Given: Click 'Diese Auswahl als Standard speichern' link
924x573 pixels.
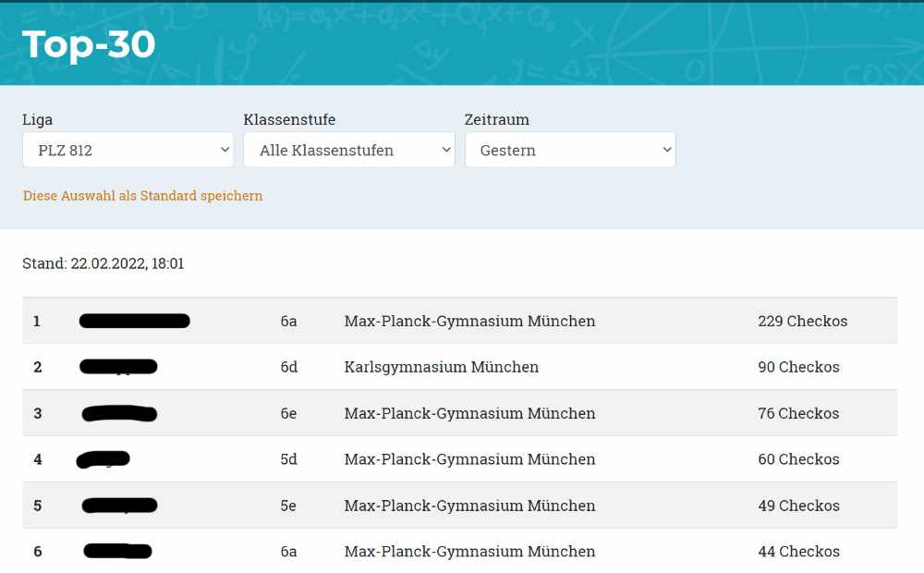Looking at the screenshot, I should point(142,196).
